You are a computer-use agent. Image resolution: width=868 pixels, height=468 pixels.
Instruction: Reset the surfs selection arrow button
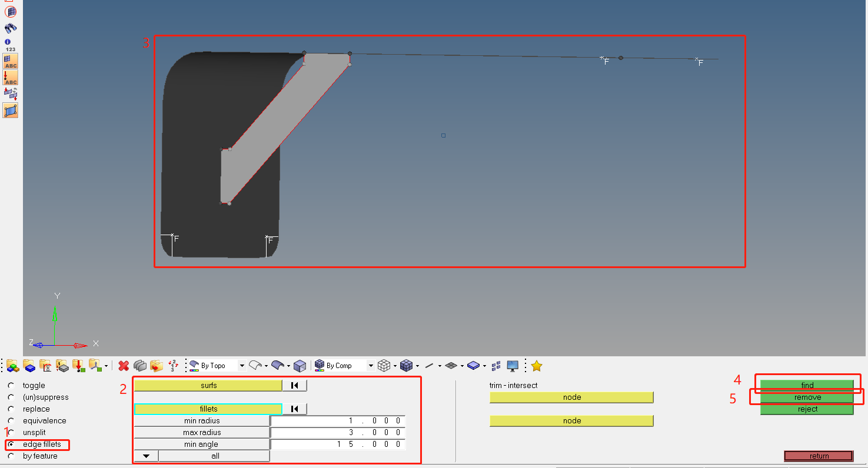coord(295,386)
